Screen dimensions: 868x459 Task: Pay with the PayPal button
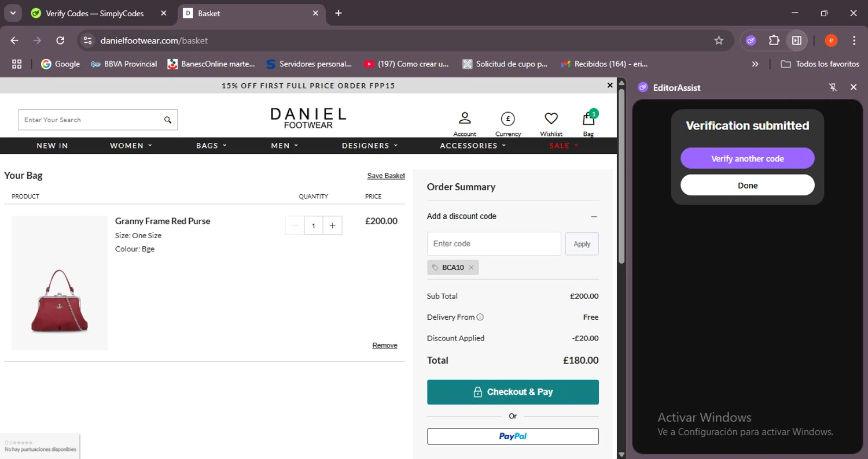click(x=513, y=436)
